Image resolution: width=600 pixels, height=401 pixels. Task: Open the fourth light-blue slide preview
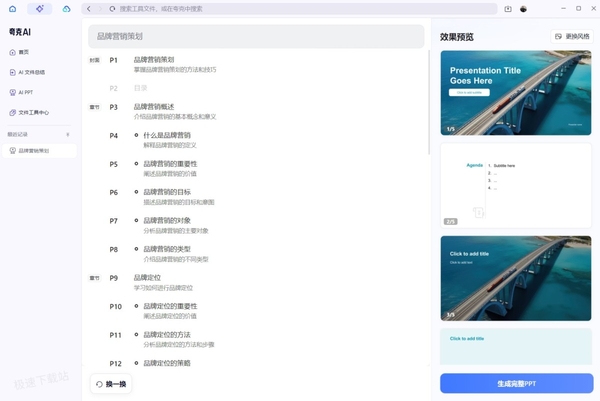516,347
